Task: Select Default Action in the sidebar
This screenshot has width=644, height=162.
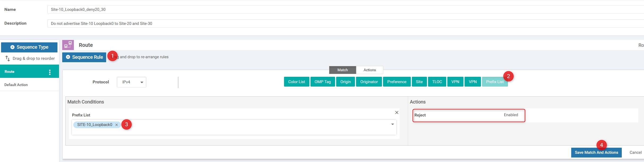Action: coord(16,85)
